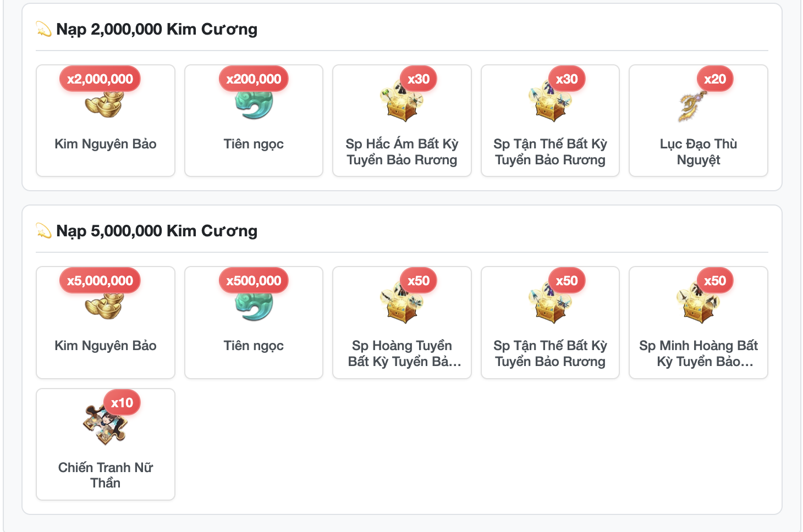Click the Sp Tận Thế chest icon in the 5,000,000 tier
Image resolution: width=803 pixels, height=532 pixels.
click(550, 303)
